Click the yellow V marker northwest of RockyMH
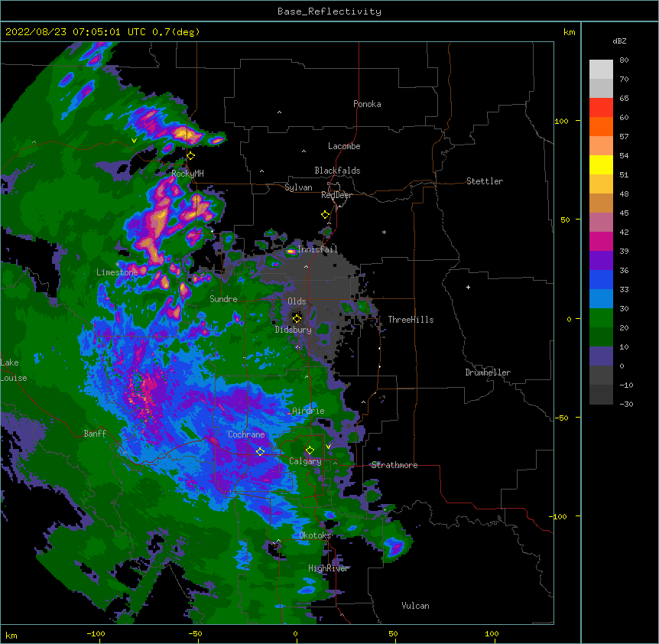This screenshot has height=644, width=659. click(134, 141)
